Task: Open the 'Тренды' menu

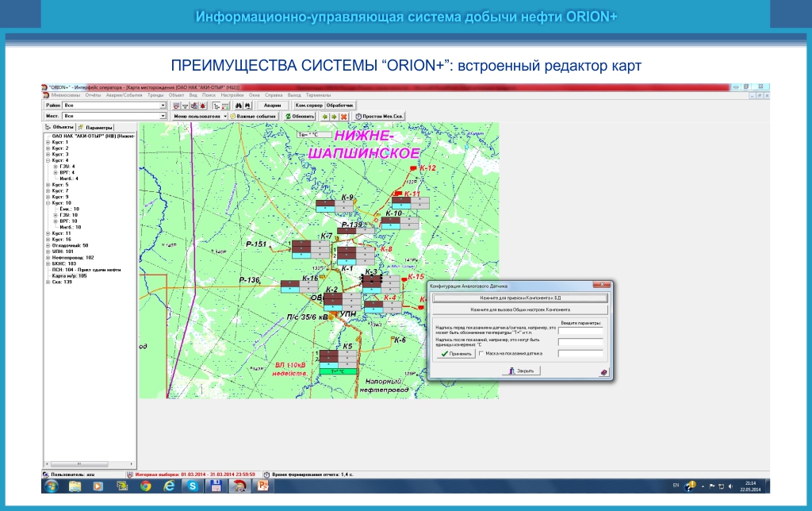Action: 155,95
